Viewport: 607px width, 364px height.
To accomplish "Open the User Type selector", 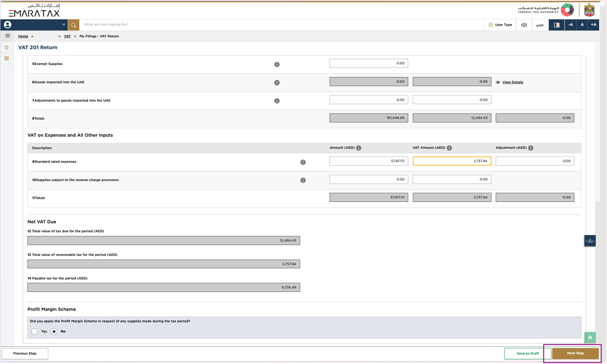I will 500,25.
